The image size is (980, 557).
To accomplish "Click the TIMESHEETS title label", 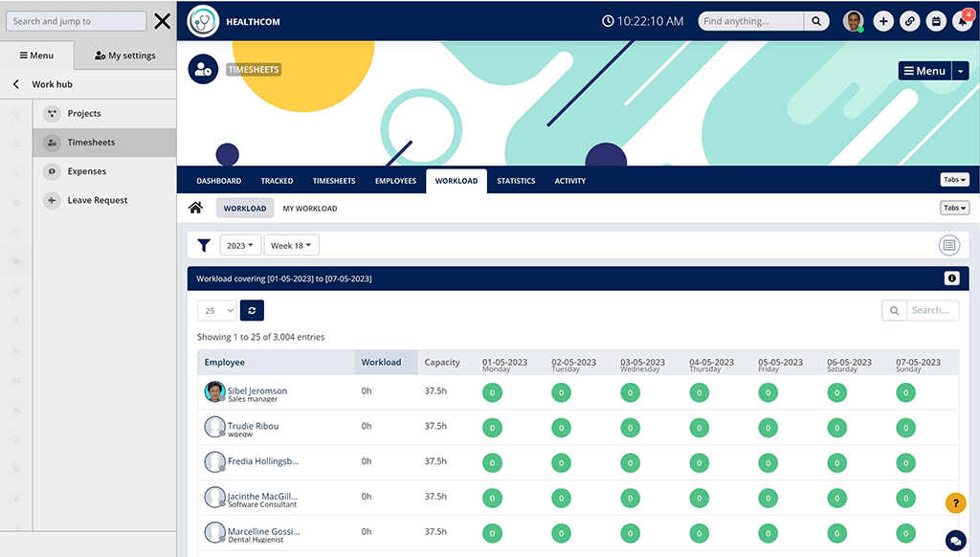I will click(253, 70).
